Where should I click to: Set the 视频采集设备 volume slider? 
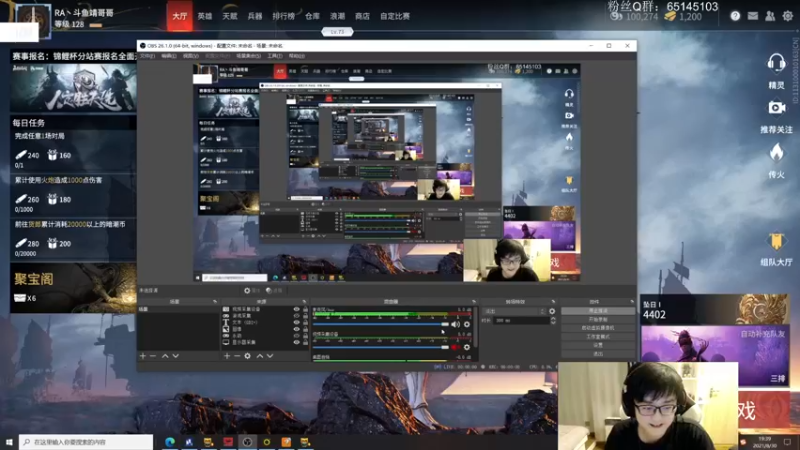(x=381, y=347)
